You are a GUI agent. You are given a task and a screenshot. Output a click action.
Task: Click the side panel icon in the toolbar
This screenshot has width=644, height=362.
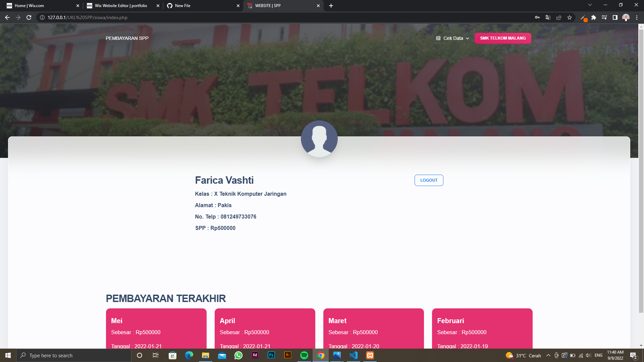point(615,17)
